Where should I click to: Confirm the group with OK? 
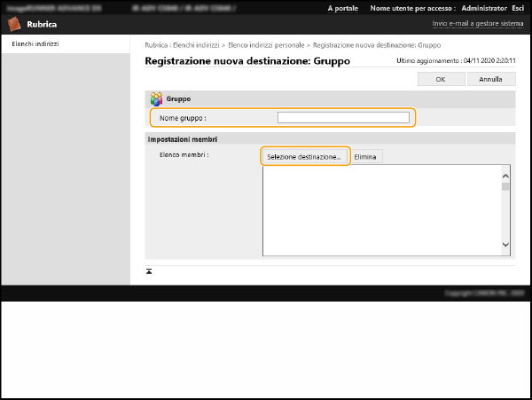pos(440,79)
